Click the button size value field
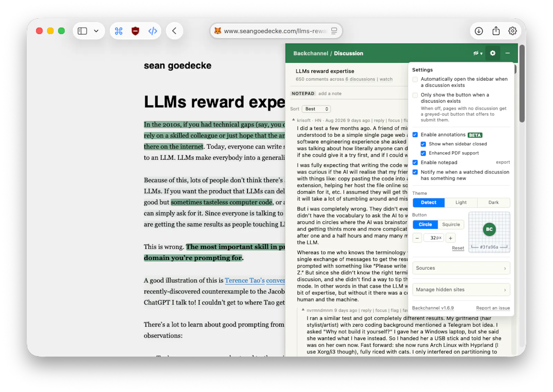 (434, 238)
